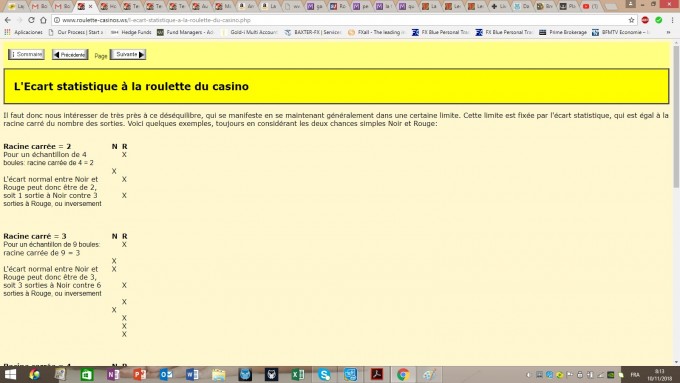Screen dimensions: 680x383
Task: Click the Précédente page button
Action: tap(70, 55)
